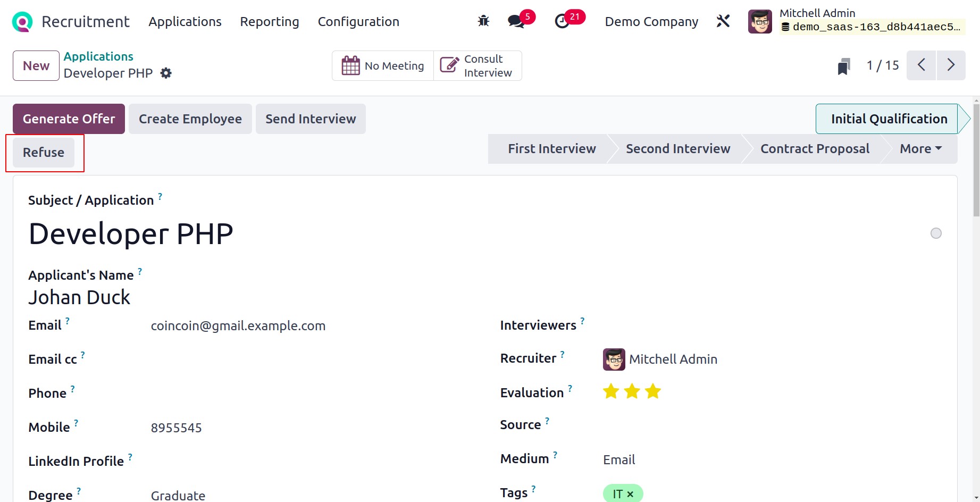Screen dimensions: 980x502
Task: Click the Recruiter Mitchell Admin avatar
Action: coord(614,359)
